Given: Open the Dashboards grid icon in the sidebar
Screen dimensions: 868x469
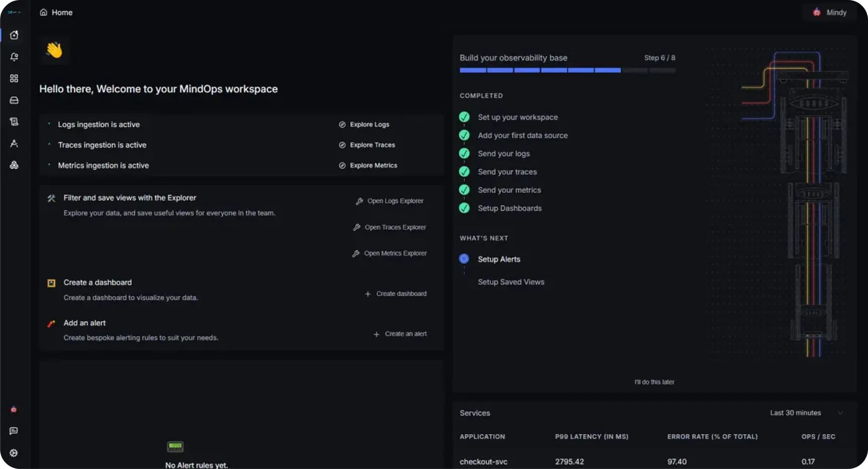Looking at the screenshot, I should 14,78.
